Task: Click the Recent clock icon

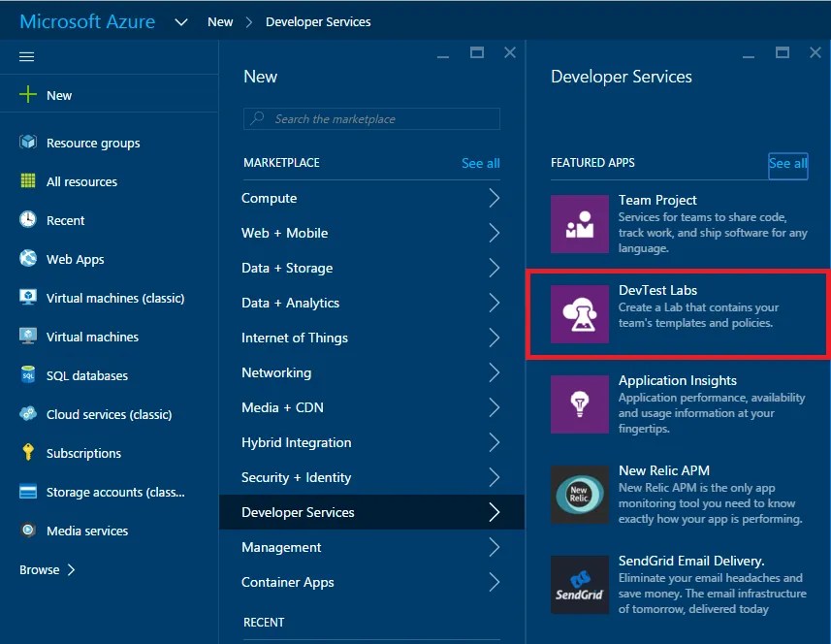Action: 28,219
